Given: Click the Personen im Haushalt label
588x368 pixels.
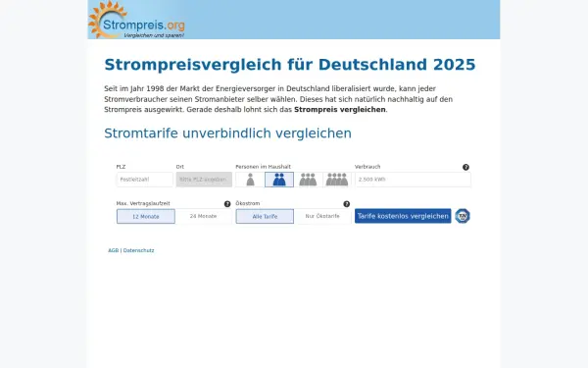Looking at the screenshot, I should [x=263, y=167].
